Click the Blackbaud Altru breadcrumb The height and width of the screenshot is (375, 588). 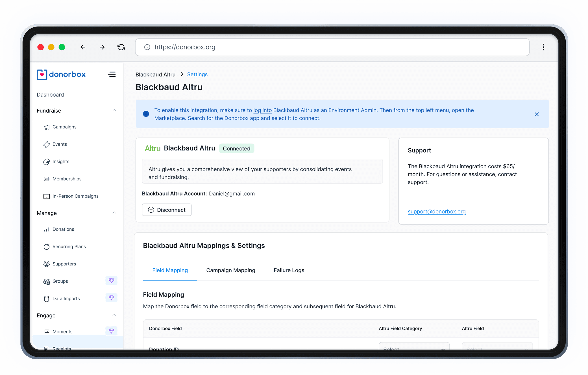click(155, 75)
